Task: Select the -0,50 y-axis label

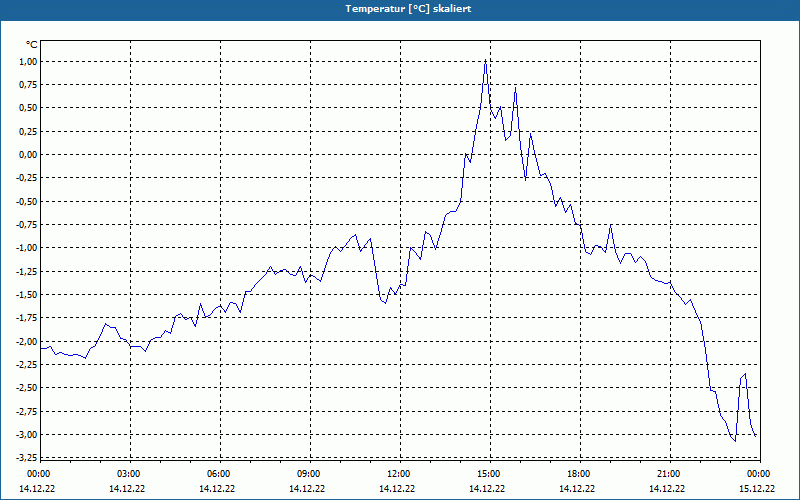Action: [28, 201]
